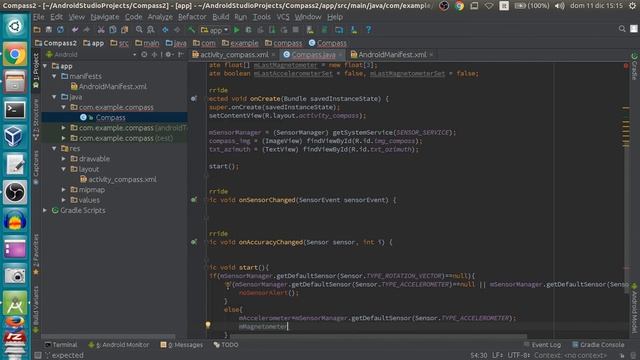Expand the mipmap folder
Image resolution: width=640 pixels, height=360 pixels.
pos(64,190)
